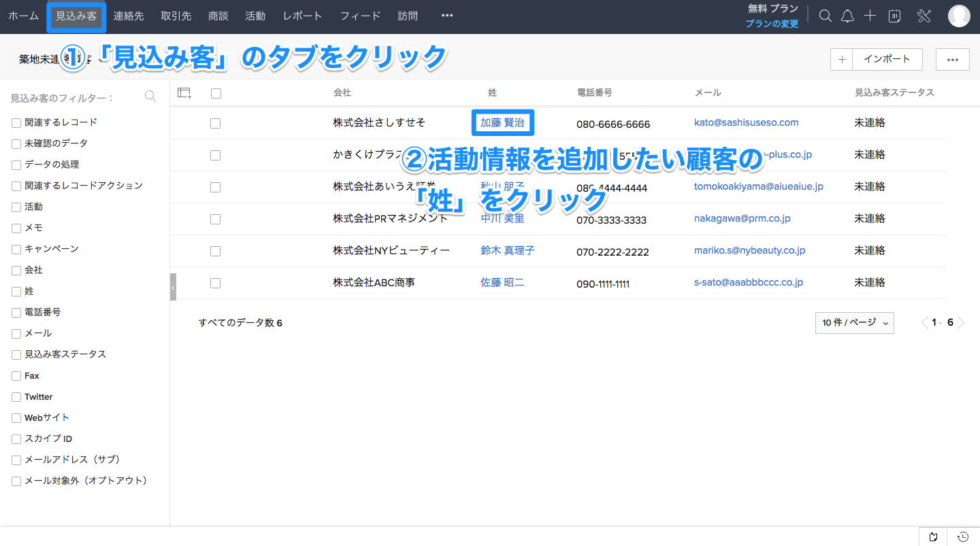
Task: Click email kato@sashisuseso.com
Action: [746, 122]
